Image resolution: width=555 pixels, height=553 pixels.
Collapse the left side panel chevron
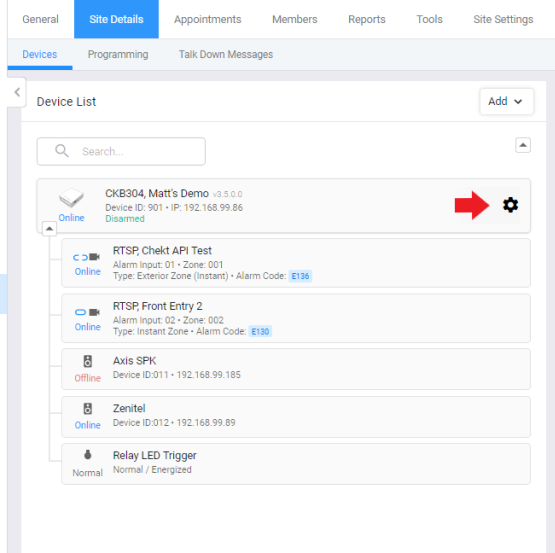pyautogui.click(x=17, y=92)
